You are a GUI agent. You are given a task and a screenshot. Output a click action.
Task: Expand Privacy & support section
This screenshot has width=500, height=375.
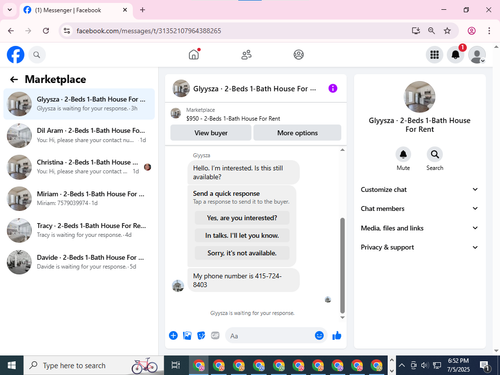coord(419,247)
